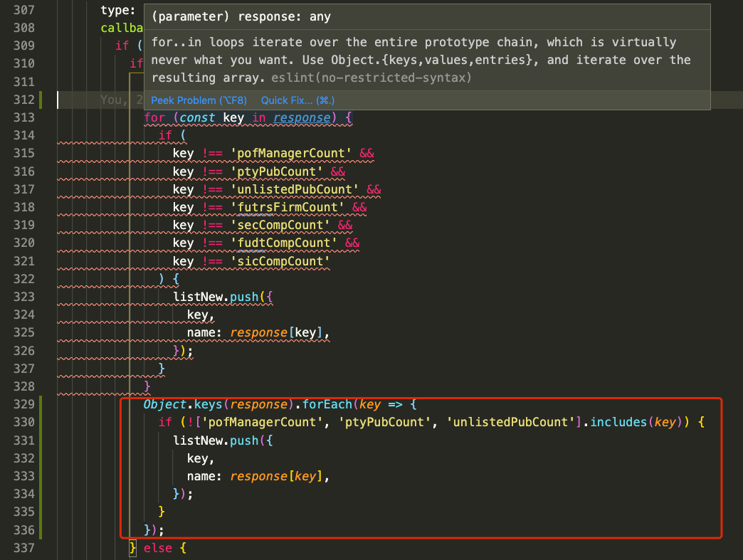Click listNew.push on line 323
The height and width of the screenshot is (560, 743).
click(x=215, y=297)
